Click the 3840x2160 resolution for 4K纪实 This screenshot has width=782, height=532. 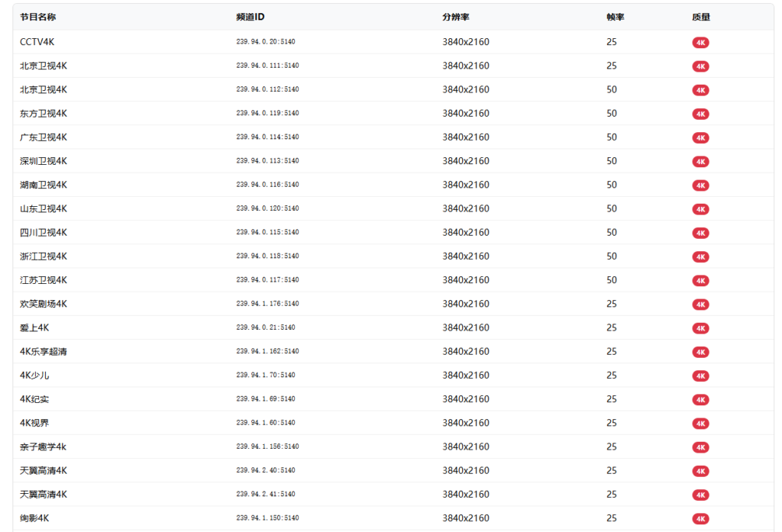coord(466,399)
